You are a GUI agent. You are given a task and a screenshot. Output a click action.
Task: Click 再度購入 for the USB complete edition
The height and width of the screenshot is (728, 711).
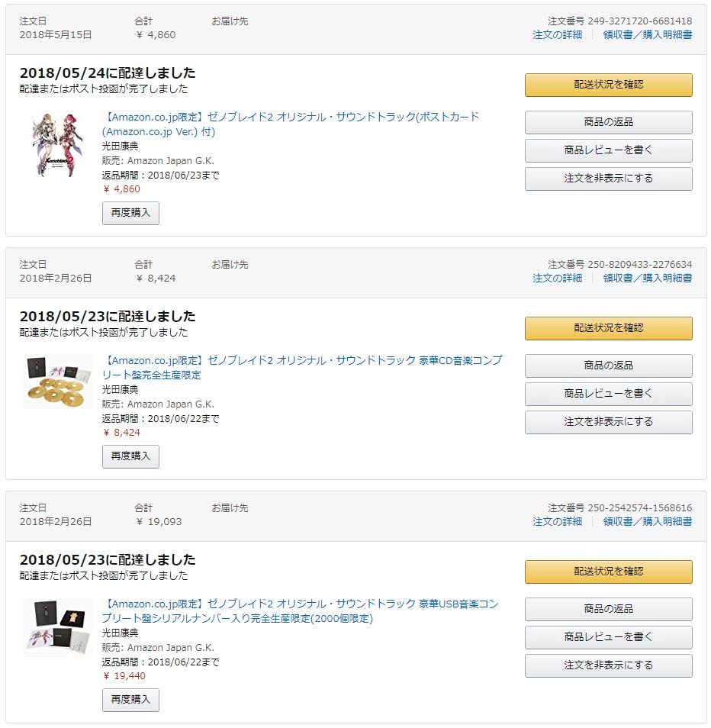point(130,700)
